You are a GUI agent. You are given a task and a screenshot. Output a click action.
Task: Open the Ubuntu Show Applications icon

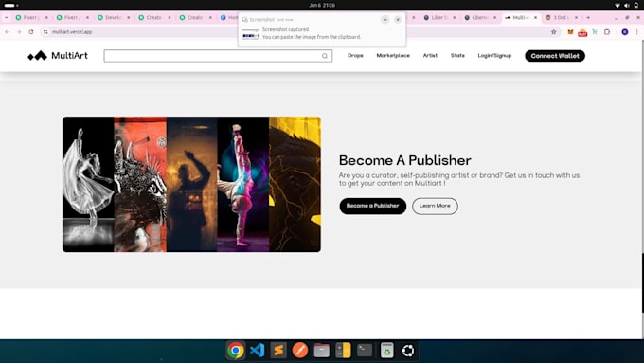pos(408,351)
